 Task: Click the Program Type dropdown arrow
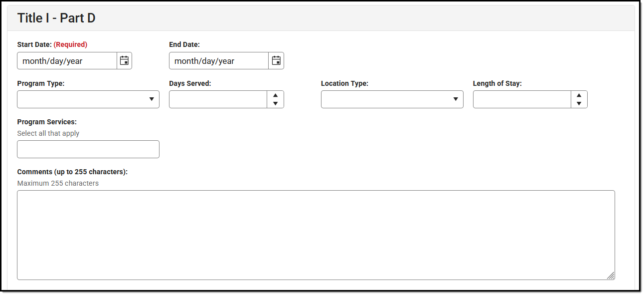(x=152, y=99)
